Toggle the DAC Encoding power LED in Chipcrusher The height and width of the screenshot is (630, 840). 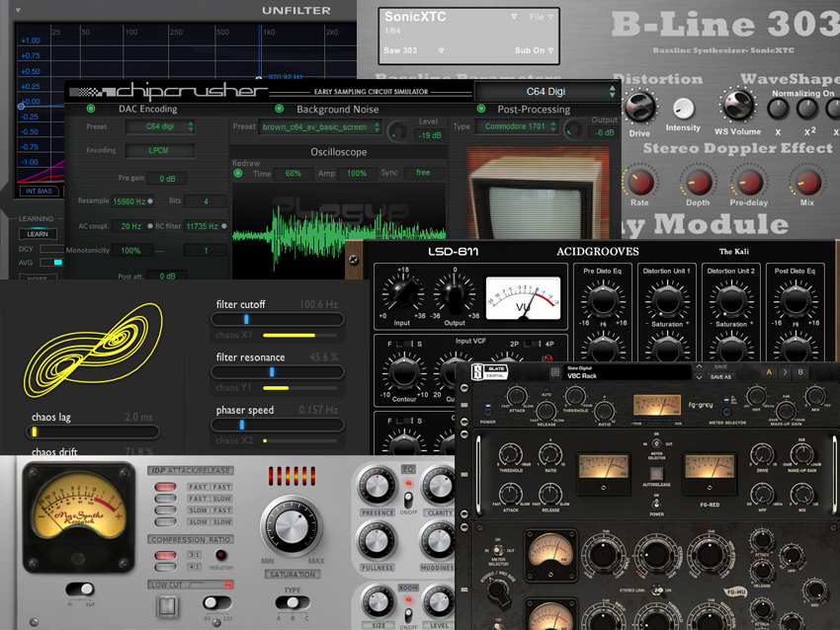[91, 109]
